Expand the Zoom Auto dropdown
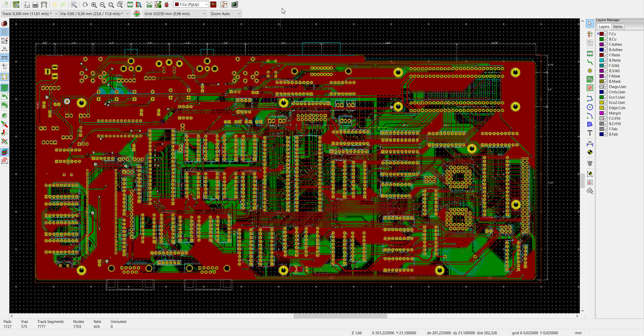The width and height of the screenshot is (644, 336). 226,14
